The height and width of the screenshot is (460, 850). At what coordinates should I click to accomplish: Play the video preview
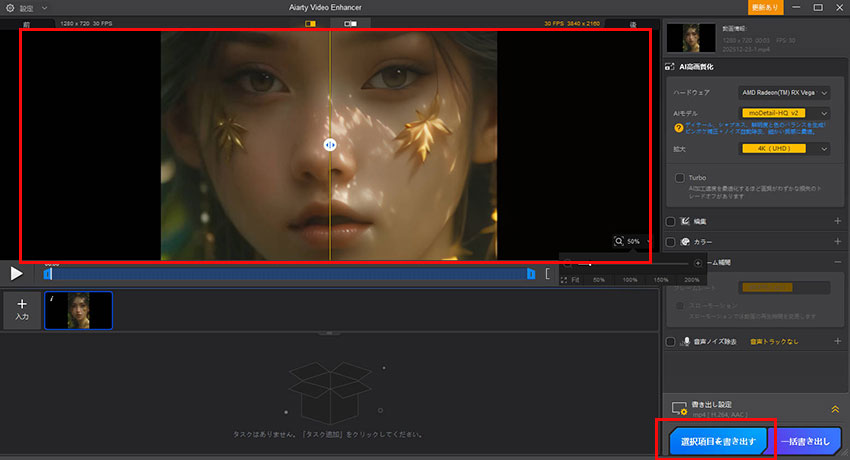[16, 274]
